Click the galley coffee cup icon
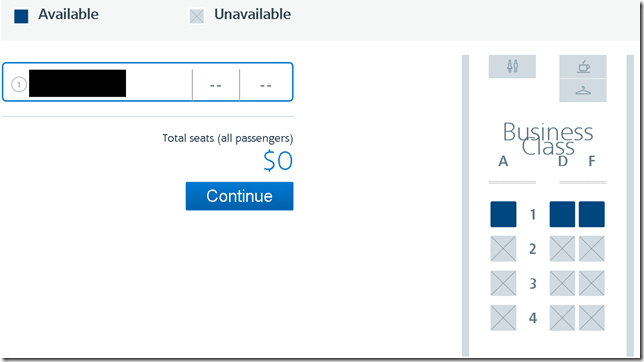This screenshot has height=362, width=644. (x=583, y=67)
